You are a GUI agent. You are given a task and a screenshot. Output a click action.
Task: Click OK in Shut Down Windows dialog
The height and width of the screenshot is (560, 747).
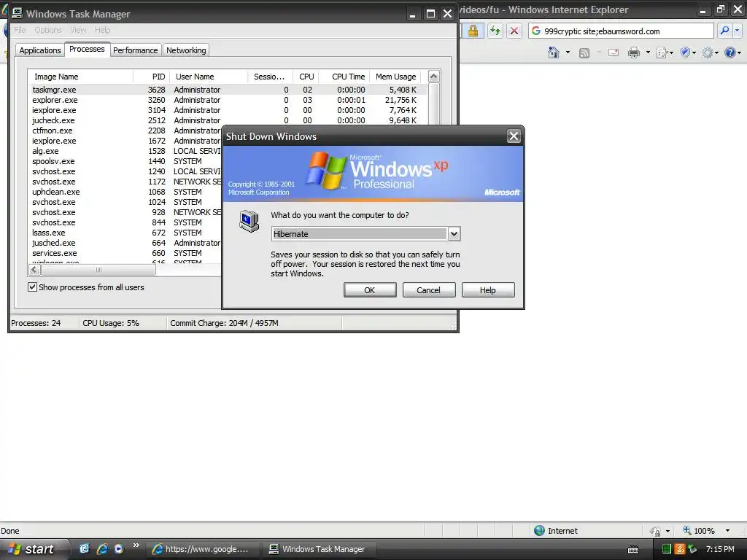coord(370,290)
